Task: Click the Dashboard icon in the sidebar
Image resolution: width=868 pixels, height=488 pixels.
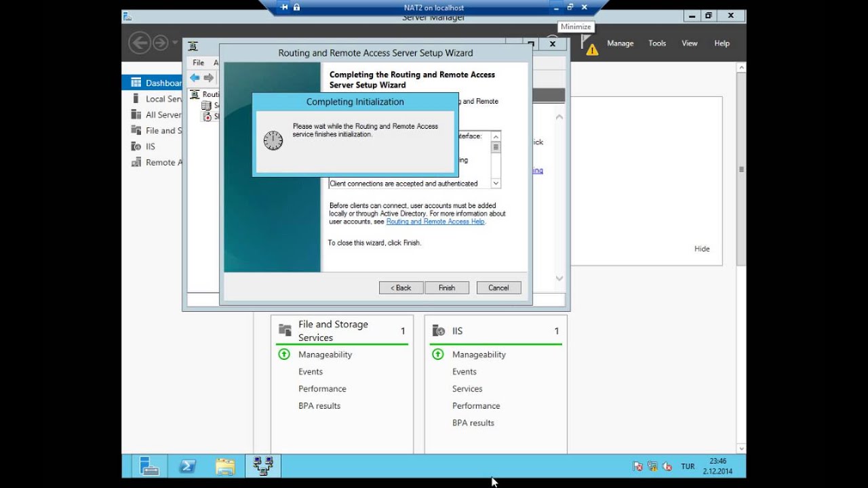Action: click(136, 83)
